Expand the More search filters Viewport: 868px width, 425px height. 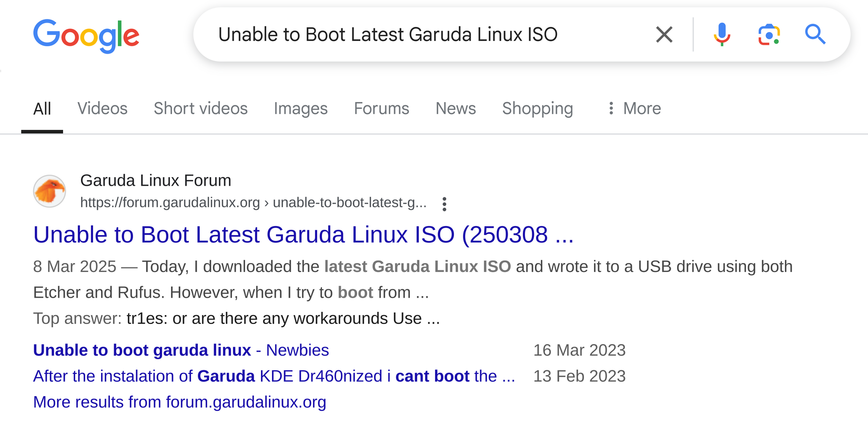(x=634, y=108)
